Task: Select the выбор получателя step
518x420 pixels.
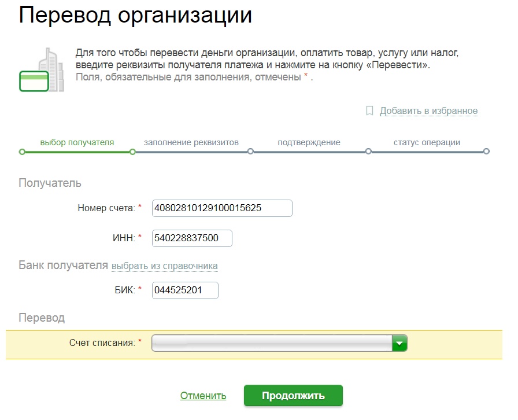Action: coord(77,142)
